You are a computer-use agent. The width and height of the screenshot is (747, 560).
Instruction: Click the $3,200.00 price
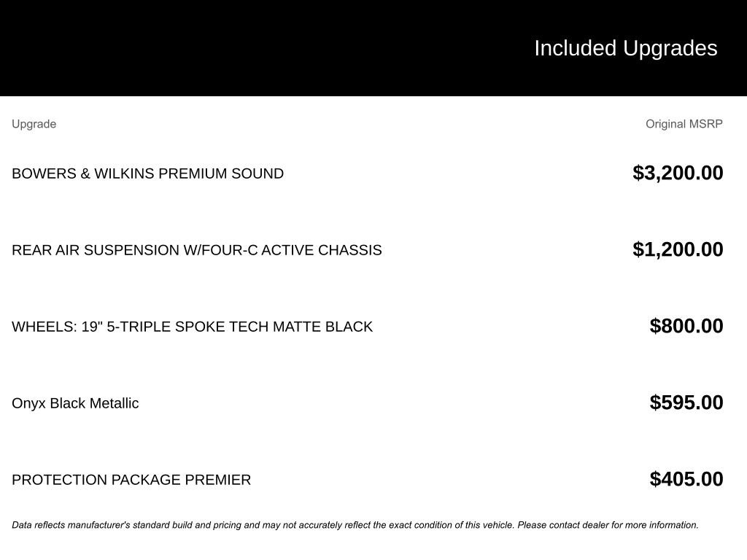coord(678,173)
